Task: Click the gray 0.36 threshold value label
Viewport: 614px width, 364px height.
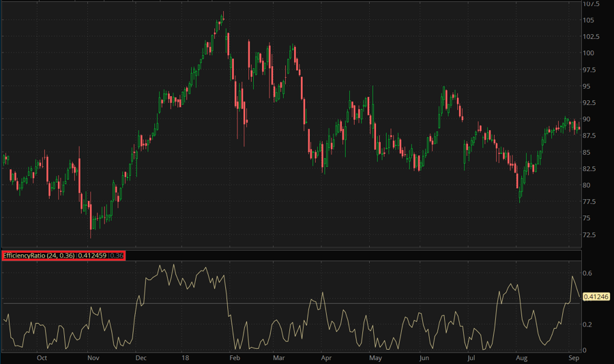Action: click(117, 256)
